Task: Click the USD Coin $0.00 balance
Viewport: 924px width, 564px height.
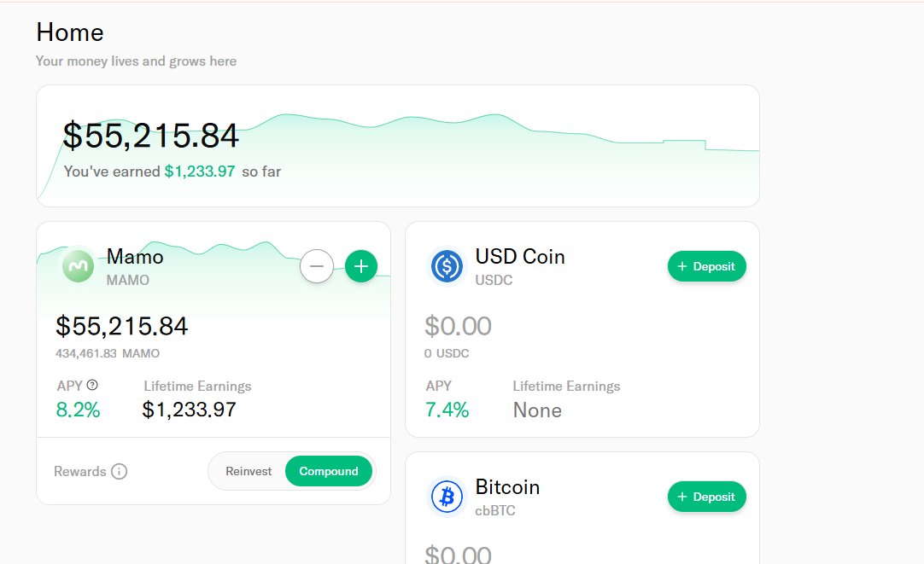Action: coord(458,326)
